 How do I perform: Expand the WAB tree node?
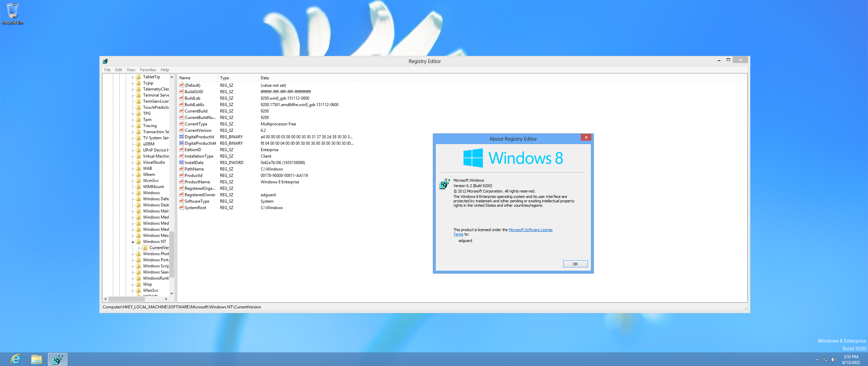pyautogui.click(x=133, y=168)
